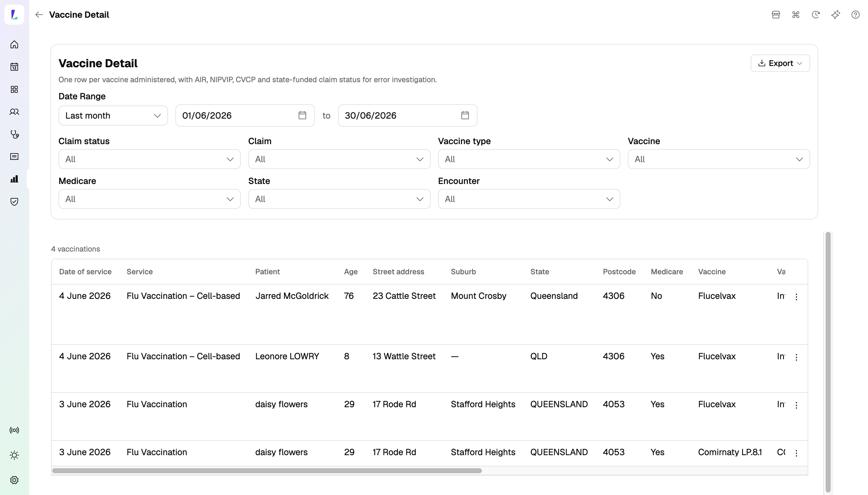868x495 pixels.
Task: Open row actions menu for Jarred McGoldrick
Action: point(796,297)
